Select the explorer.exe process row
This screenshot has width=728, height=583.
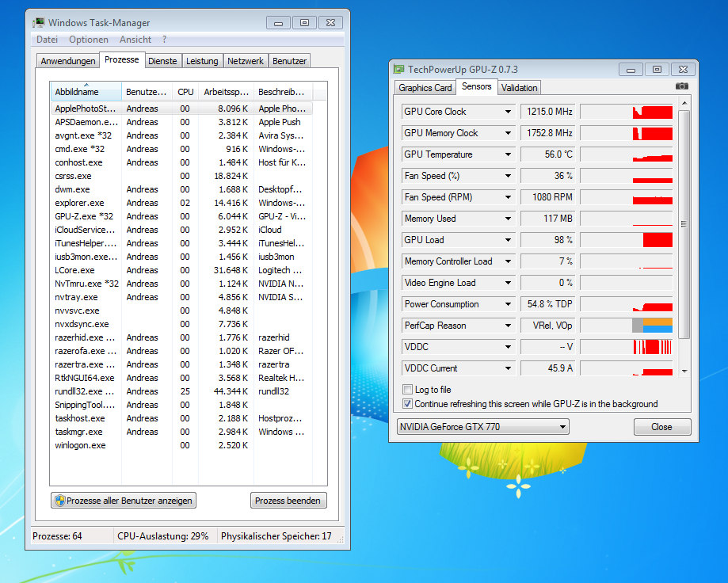[x=181, y=203]
